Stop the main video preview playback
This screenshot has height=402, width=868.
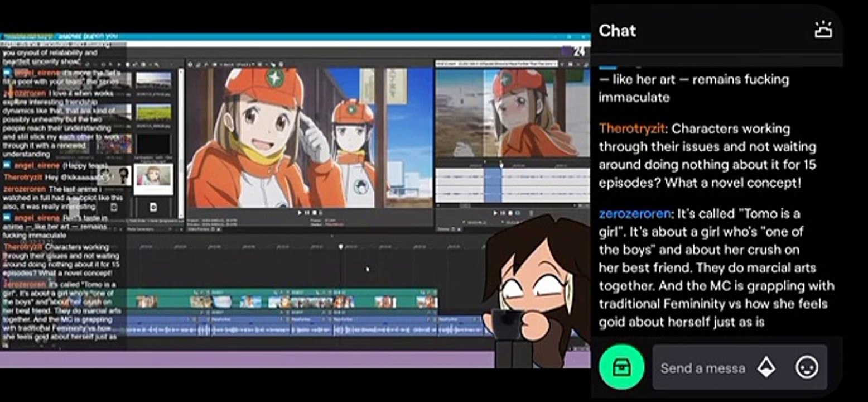[x=314, y=213]
